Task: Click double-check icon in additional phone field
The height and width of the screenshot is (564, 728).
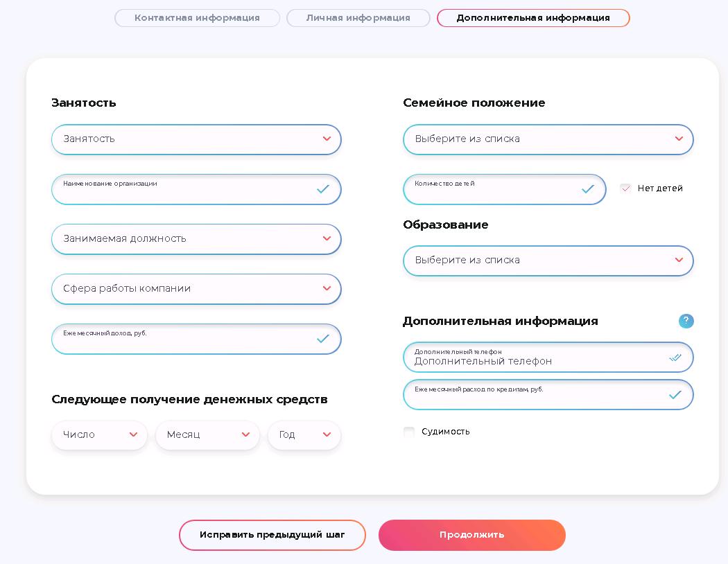Action: tap(675, 358)
